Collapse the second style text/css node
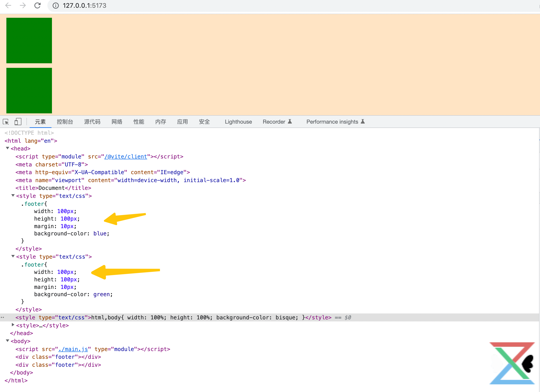 [x=13, y=256]
